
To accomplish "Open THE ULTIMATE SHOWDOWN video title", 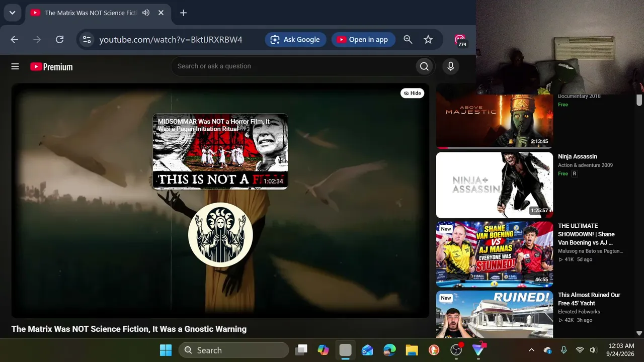I will (586, 234).
